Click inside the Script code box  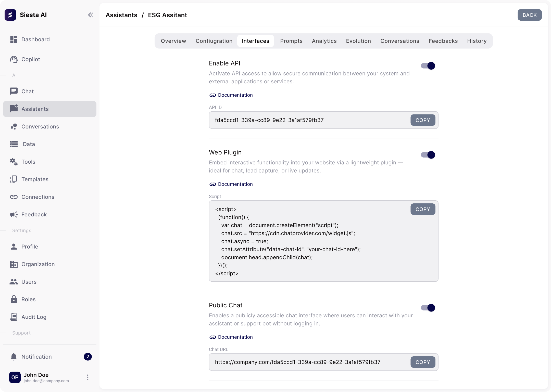[x=323, y=241]
